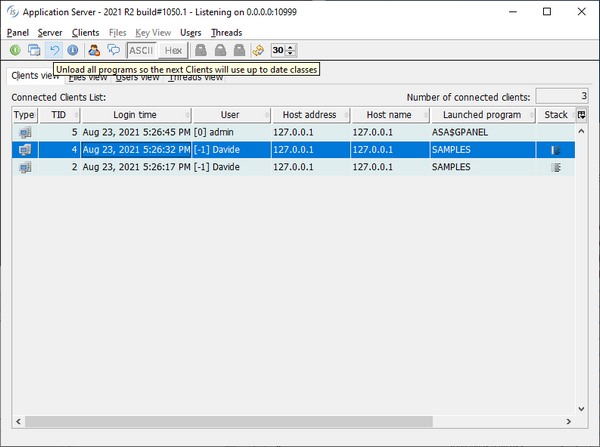Click the unload all programs arrow icon
The height and width of the screenshot is (447, 600).
[x=54, y=50]
